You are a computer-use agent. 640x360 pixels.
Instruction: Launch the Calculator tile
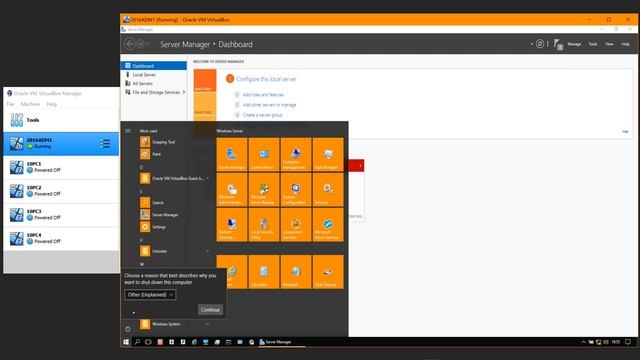264,272
